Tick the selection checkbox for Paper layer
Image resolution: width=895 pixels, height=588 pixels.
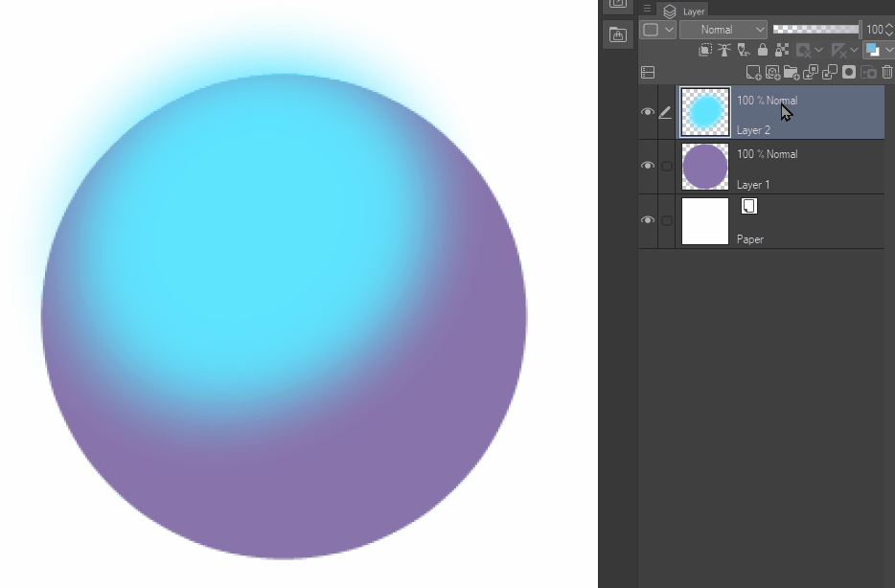(667, 220)
